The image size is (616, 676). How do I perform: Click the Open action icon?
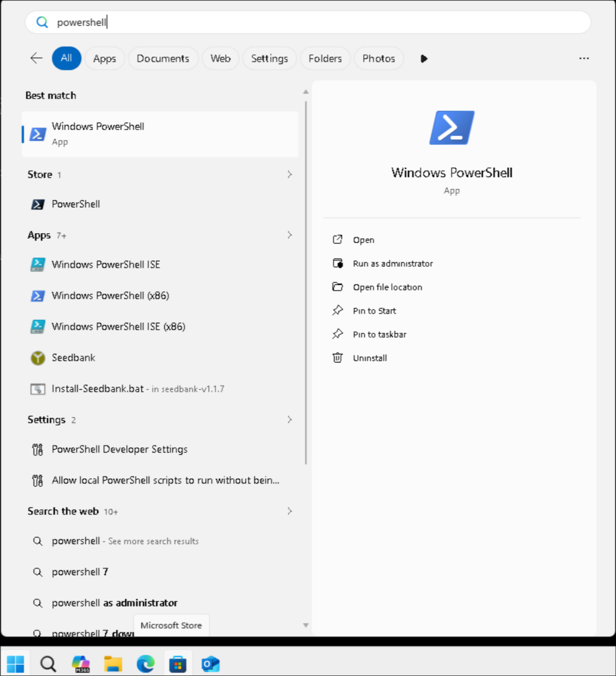tap(338, 239)
